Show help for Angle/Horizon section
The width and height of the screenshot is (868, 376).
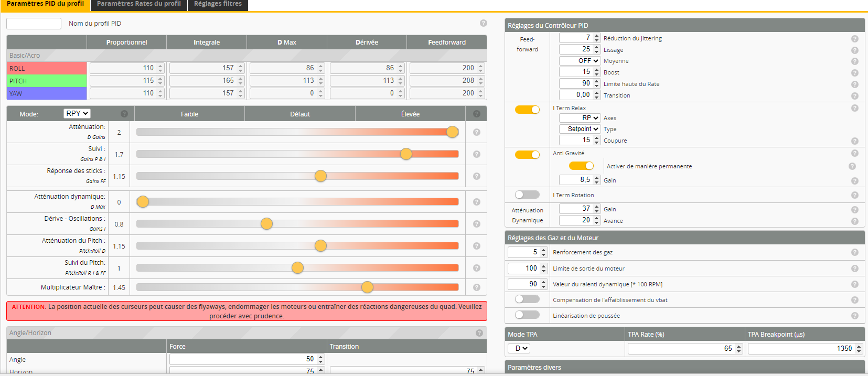pos(479,333)
